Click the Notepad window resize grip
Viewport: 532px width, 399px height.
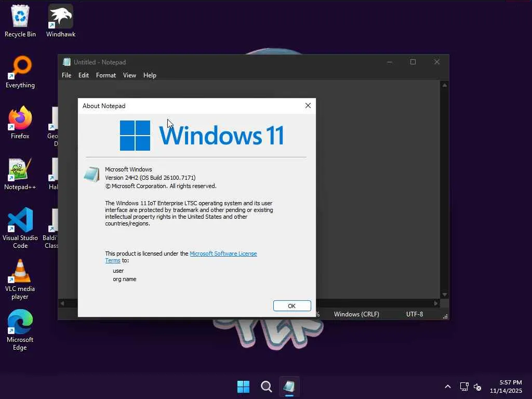(445, 316)
